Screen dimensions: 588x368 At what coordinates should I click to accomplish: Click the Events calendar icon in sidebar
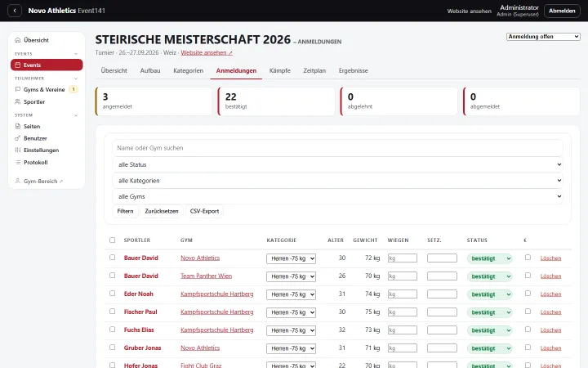(x=18, y=65)
